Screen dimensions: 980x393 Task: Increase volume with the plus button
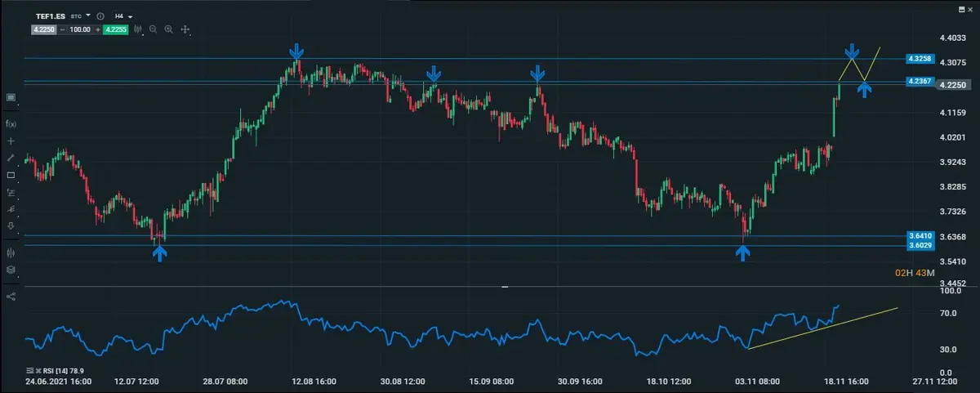pos(96,29)
